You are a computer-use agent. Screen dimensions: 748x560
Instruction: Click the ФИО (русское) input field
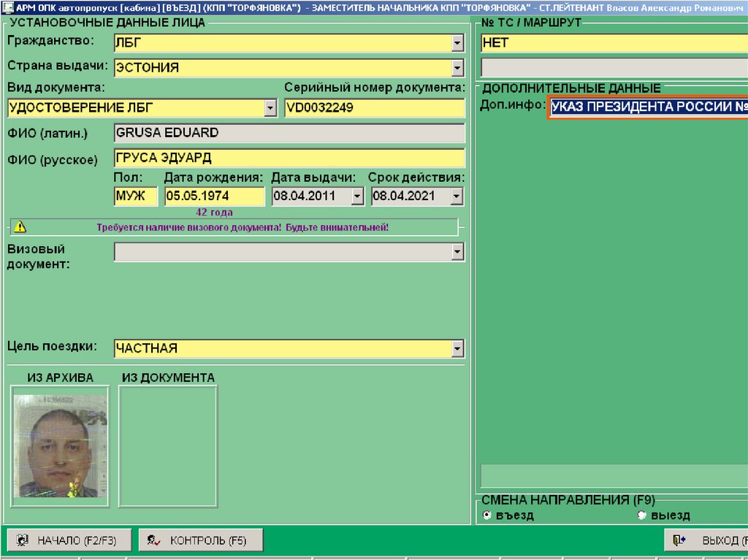click(289, 158)
